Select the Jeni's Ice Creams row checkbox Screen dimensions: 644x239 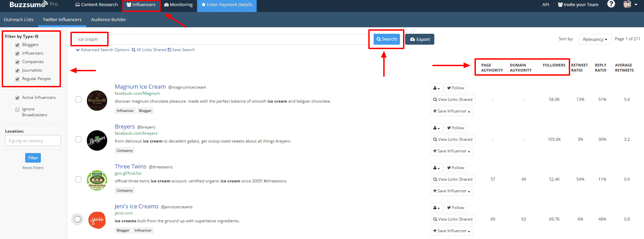click(78, 219)
